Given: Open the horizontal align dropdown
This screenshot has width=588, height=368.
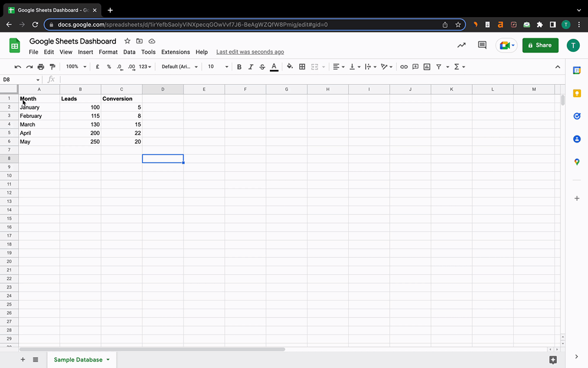Looking at the screenshot, I should point(339,67).
